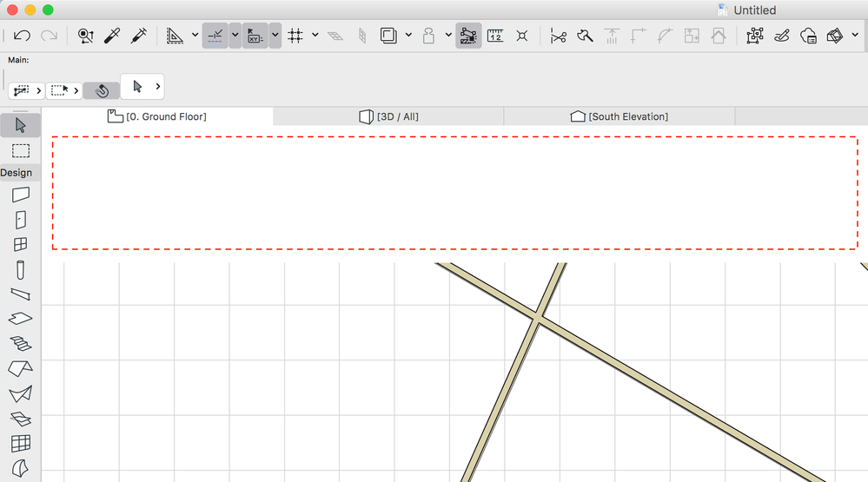Switch to the 0. Ground Floor tab
The width and height of the screenshot is (868, 482).
pyautogui.click(x=157, y=116)
